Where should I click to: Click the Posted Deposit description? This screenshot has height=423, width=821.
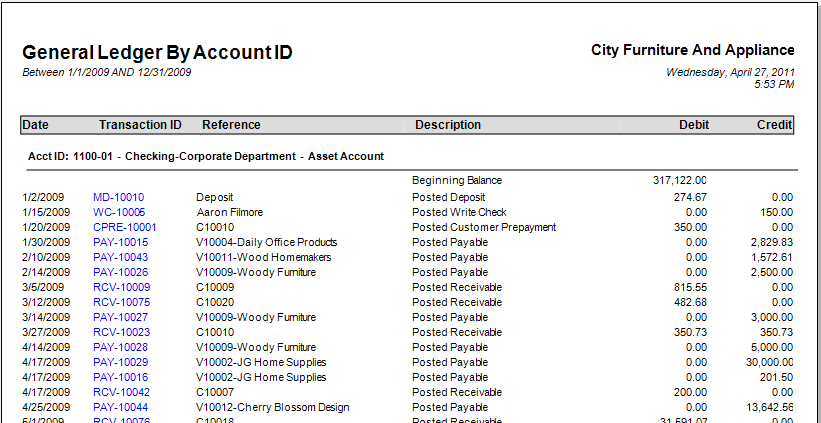pyautogui.click(x=449, y=197)
